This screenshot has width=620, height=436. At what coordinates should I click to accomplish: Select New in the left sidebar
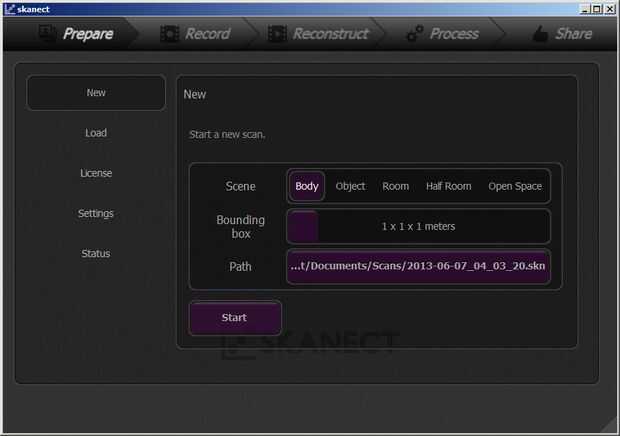click(x=96, y=92)
